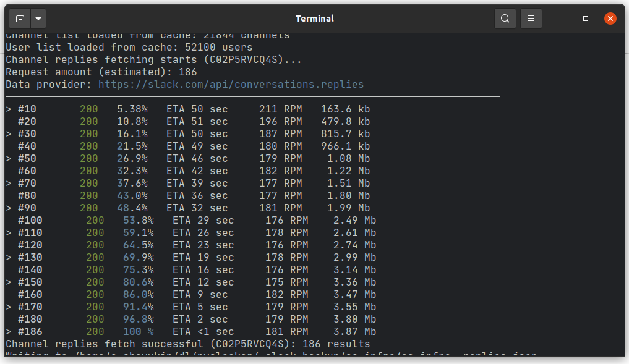Click the #50 request row label
The height and width of the screenshot is (364, 629).
coord(27,159)
